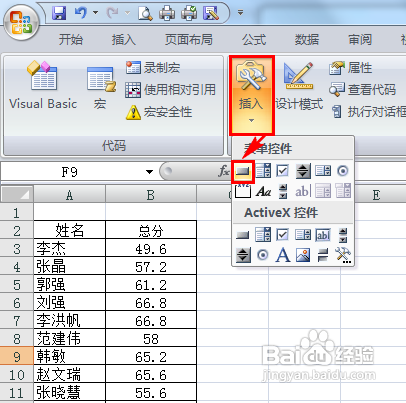
Task: Click 执行对话框 run dialog
Action: pyautogui.click(x=369, y=112)
